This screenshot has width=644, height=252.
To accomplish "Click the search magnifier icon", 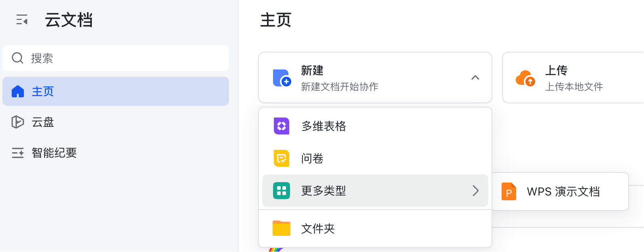I will pos(17,58).
